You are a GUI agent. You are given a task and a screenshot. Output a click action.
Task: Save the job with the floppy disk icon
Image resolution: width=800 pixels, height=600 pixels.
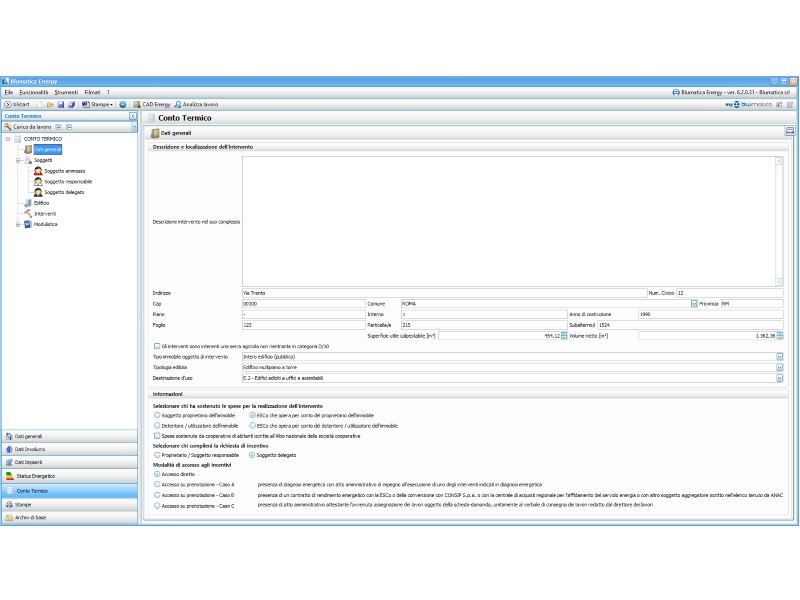point(61,105)
